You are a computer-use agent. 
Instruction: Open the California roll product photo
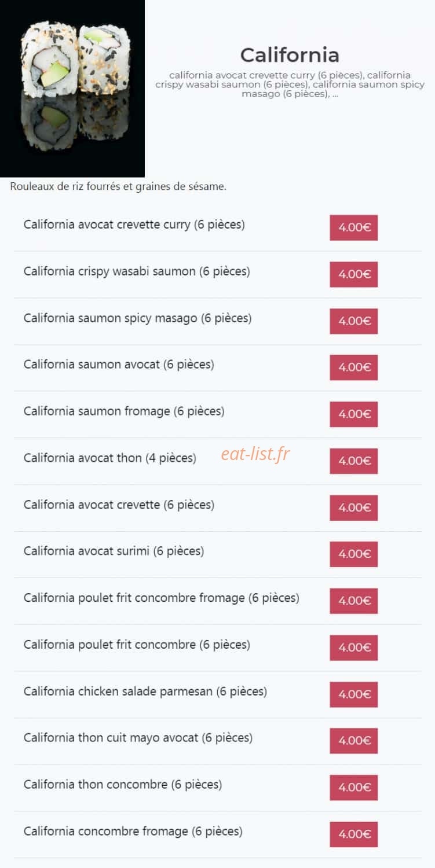pyautogui.click(x=72, y=88)
